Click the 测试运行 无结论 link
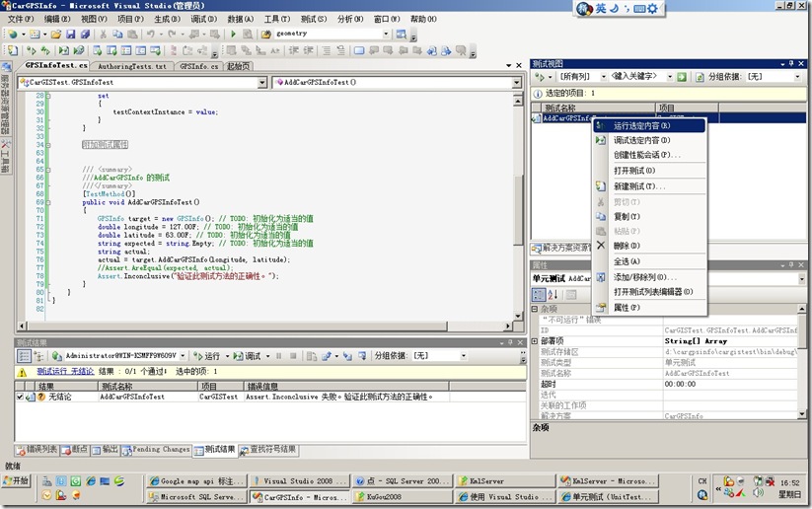 click(65, 371)
